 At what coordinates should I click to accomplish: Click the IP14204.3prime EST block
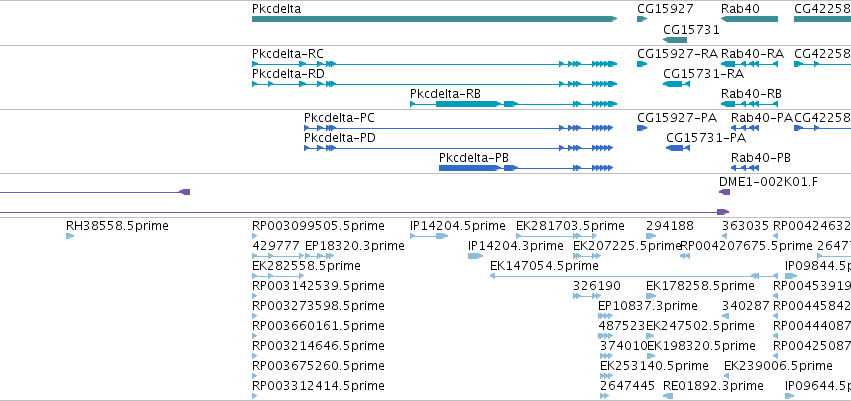[475, 256]
